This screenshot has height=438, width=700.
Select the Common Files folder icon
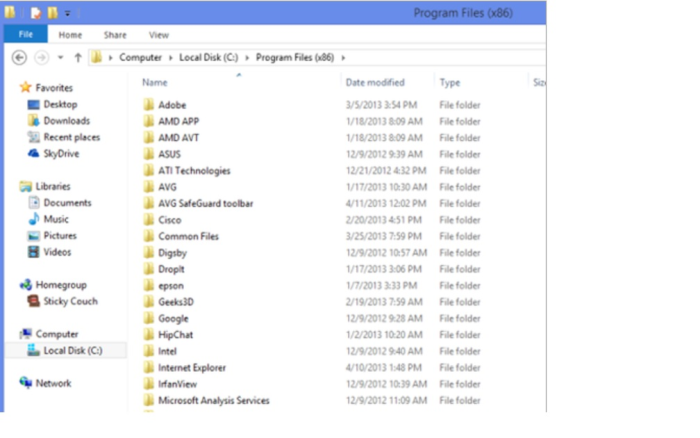(x=149, y=236)
